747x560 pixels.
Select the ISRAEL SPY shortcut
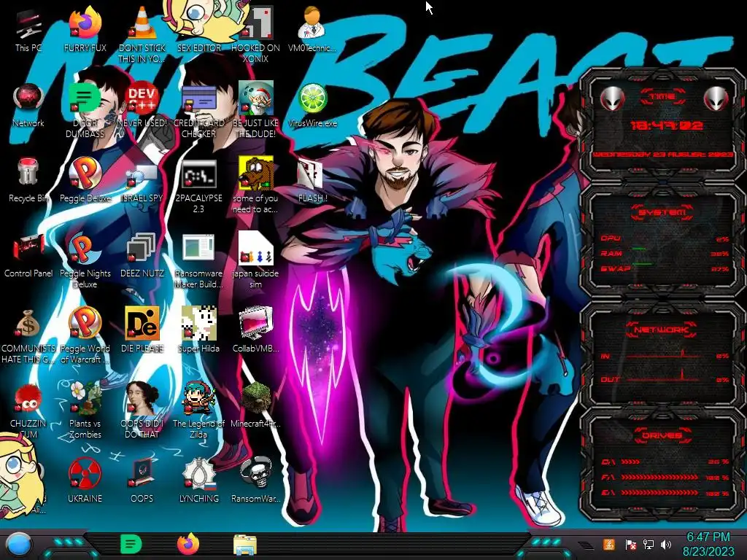[142, 181]
